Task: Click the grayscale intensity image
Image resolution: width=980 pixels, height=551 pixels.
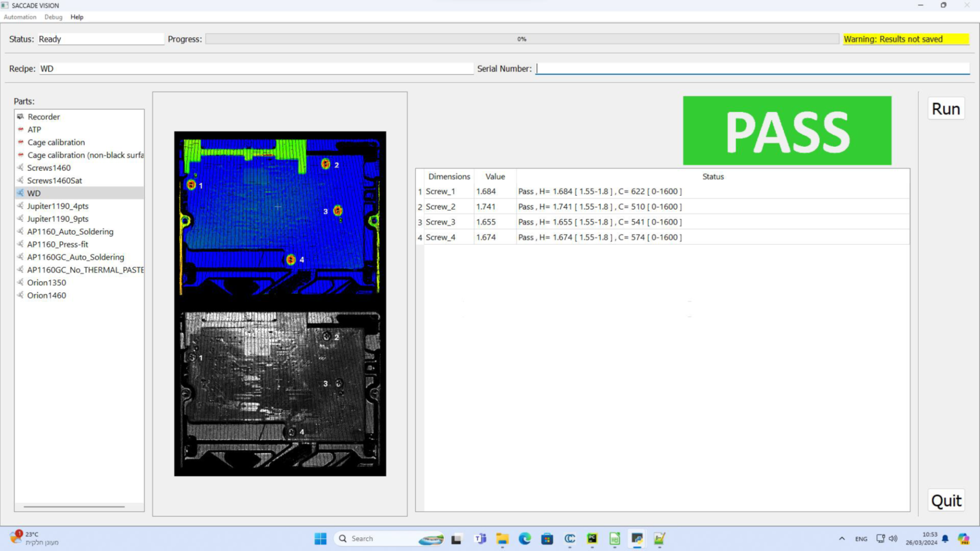Action: [x=280, y=390]
